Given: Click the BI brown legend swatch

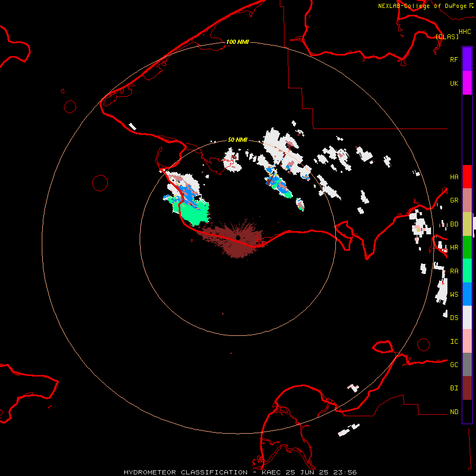Looking at the screenshot, I should tap(467, 388).
